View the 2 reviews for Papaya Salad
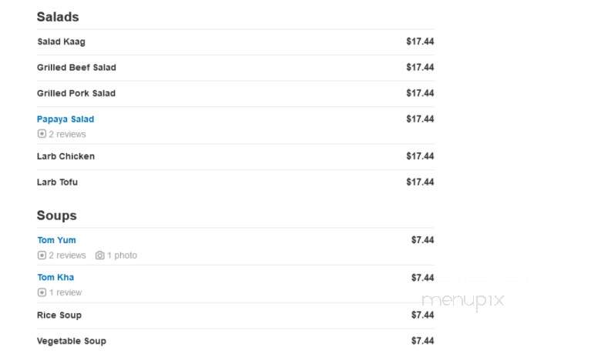Image resolution: width=601 pixels, height=364 pixels. pos(67,135)
